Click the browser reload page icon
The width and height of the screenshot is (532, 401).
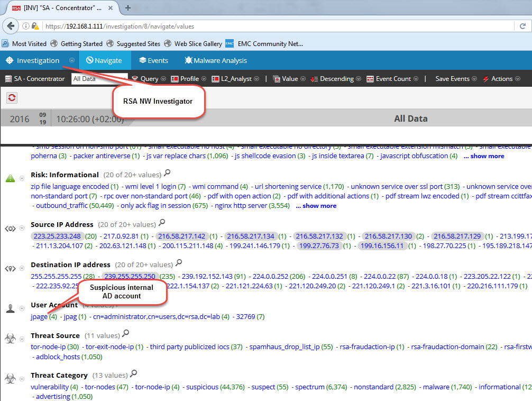coord(522,26)
